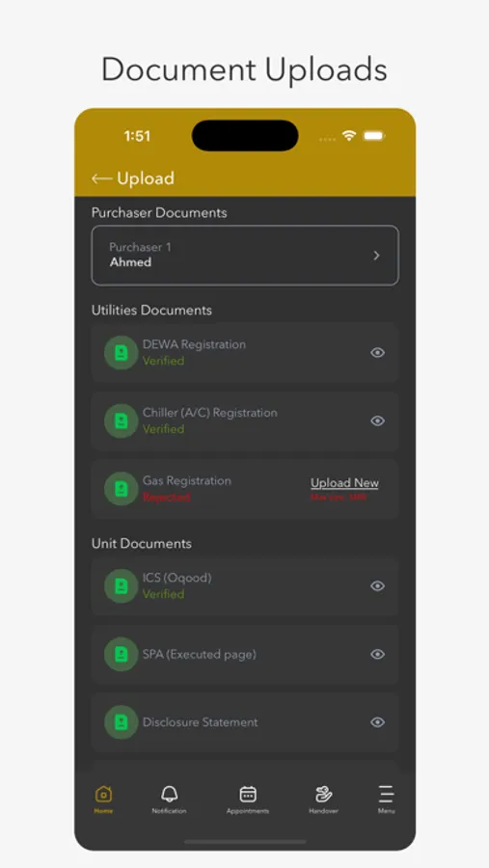489x868 pixels.
Task: Click the Unit Documents heading
Action: coord(142,544)
